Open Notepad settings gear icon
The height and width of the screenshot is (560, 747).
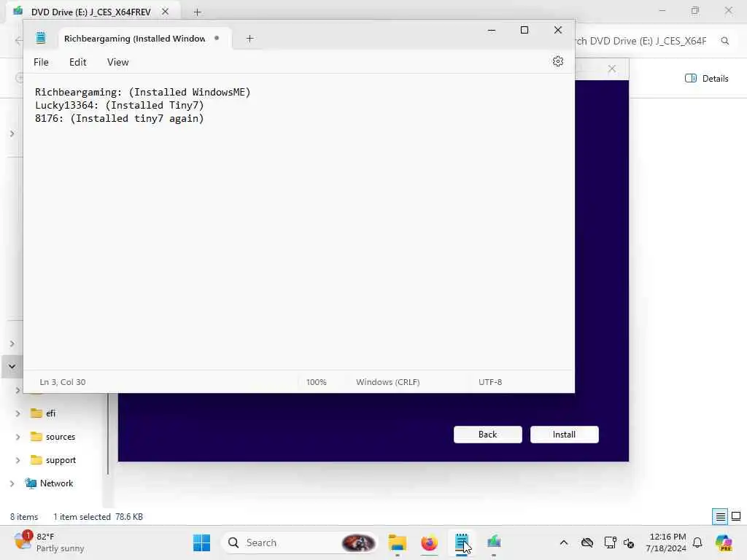[x=558, y=61]
